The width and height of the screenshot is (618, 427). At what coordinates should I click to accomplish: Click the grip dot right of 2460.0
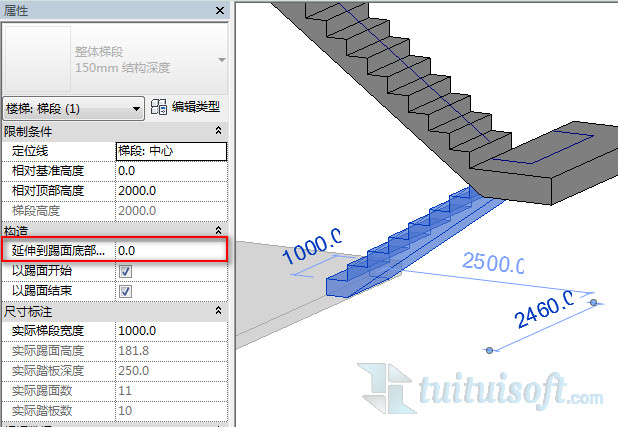pyautogui.click(x=594, y=302)
